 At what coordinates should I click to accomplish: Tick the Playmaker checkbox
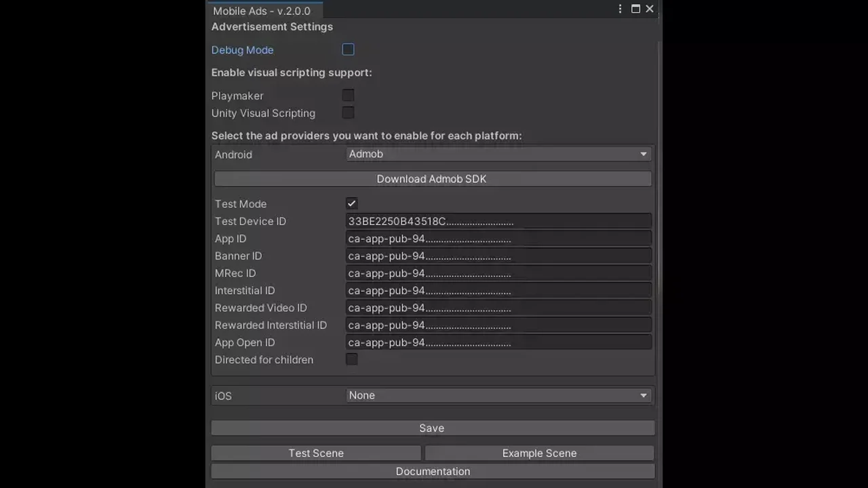(x=348, y=96)
